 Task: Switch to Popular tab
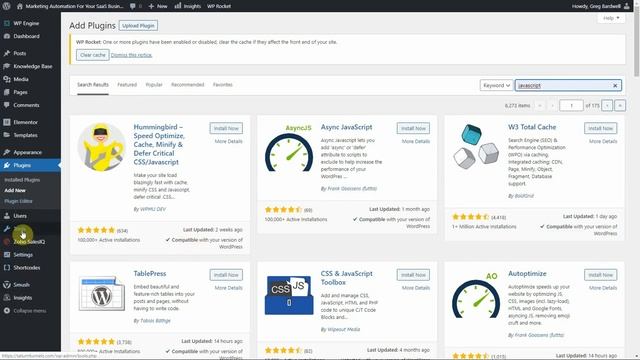[x=154, y=85]
